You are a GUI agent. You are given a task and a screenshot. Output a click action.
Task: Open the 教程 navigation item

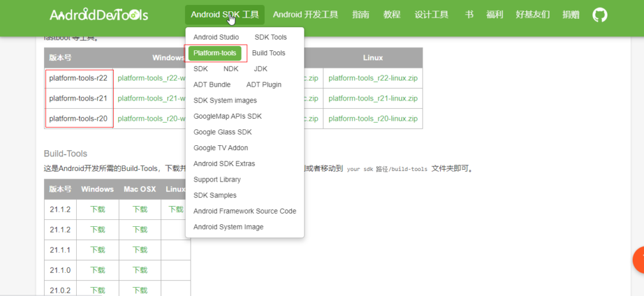tap(392, 14)
